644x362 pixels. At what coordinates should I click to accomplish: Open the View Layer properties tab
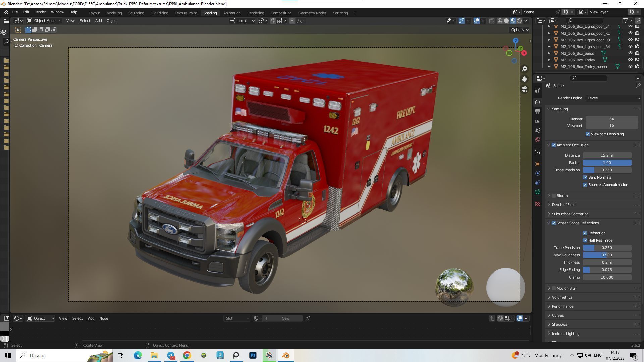pyautogui.click(x=538, y=121)
